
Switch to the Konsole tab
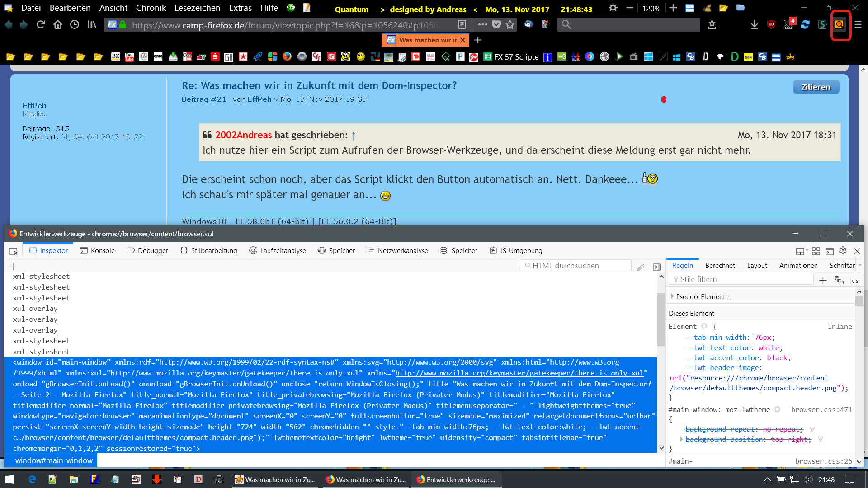(x=97, y=251)
